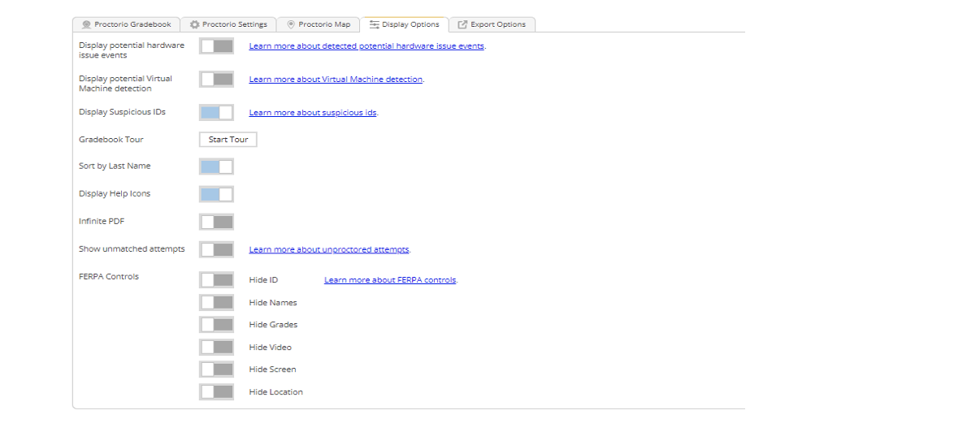Enable display of potential hardware issue events
Viewport: 980px width, 432px height.
pyautogui.click(x=216, y=46)
